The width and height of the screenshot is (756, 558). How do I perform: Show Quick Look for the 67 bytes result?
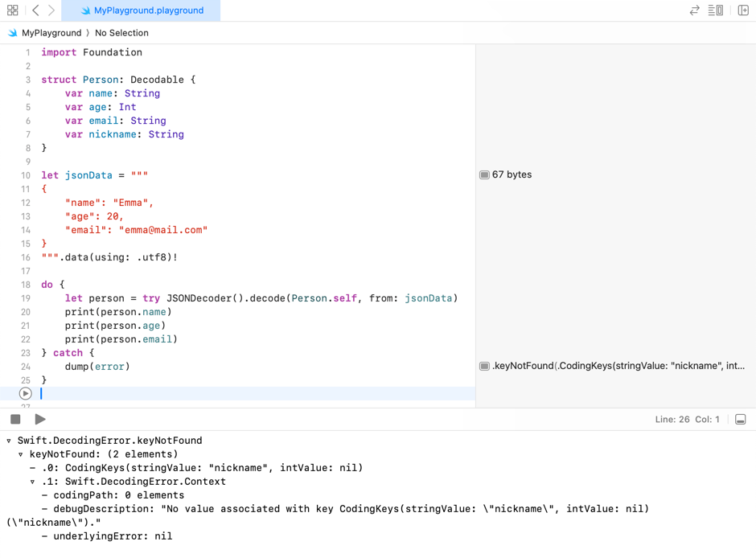pyautogui.click(x=484, y=174)
